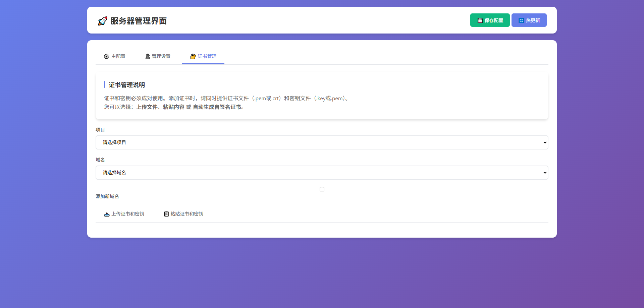The width and height of the screenshot is (644, 308).
Task: Open the 请选择项目 dropdown
Action: (321, 142)
